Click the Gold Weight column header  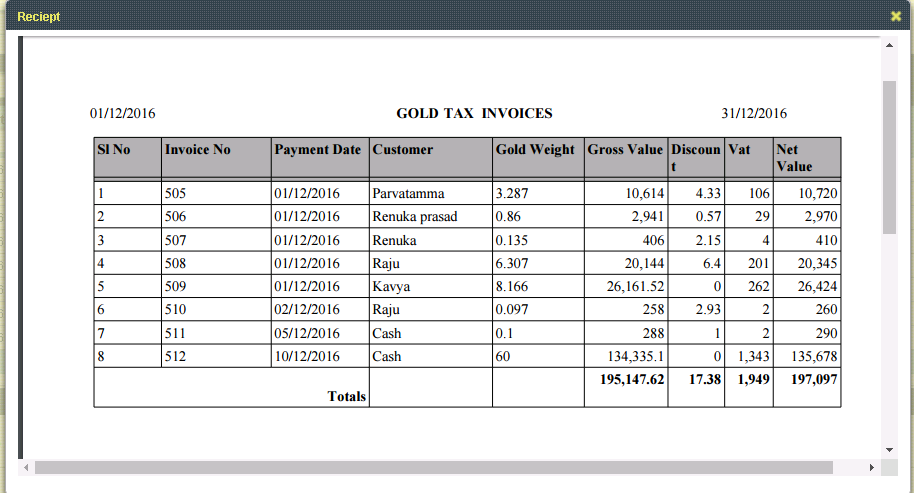coord(535,150)
